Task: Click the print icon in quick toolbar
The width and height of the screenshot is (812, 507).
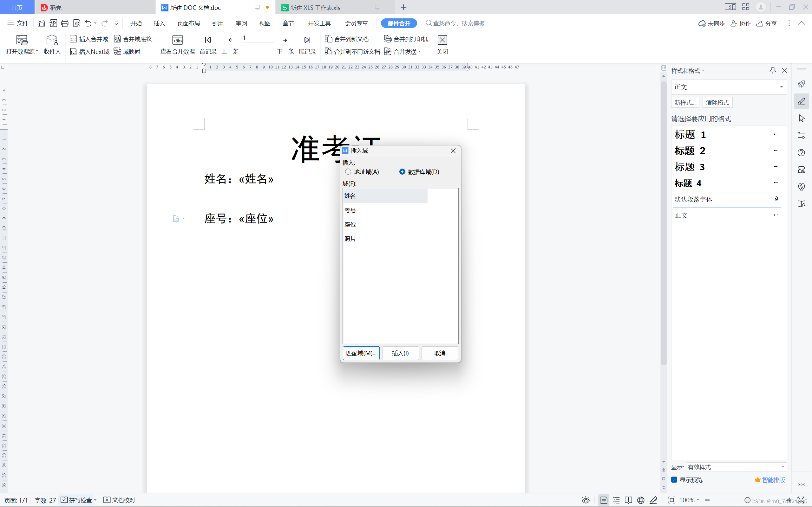Action: [65, 23]
